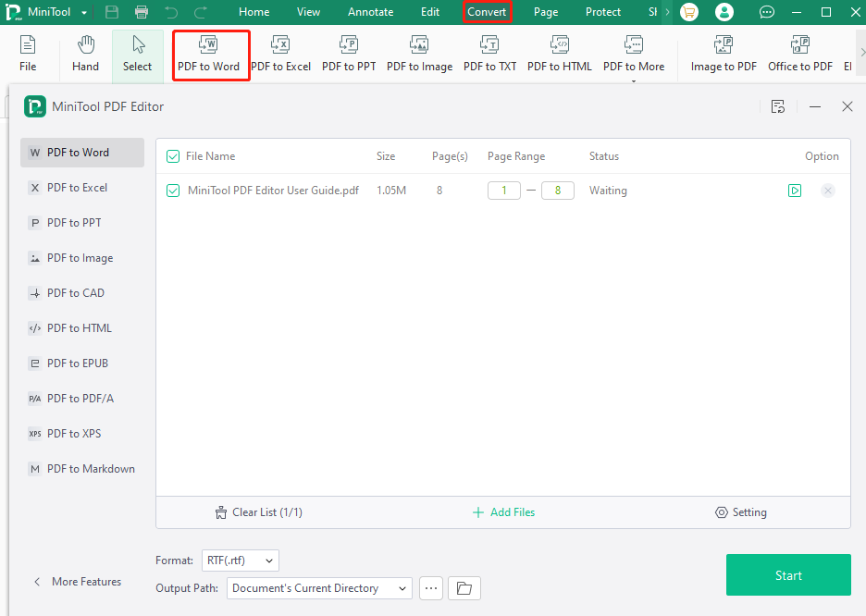Screen dimensions: 866x616
Task: Switch to the Edit tab
Action: pos(430,12)
